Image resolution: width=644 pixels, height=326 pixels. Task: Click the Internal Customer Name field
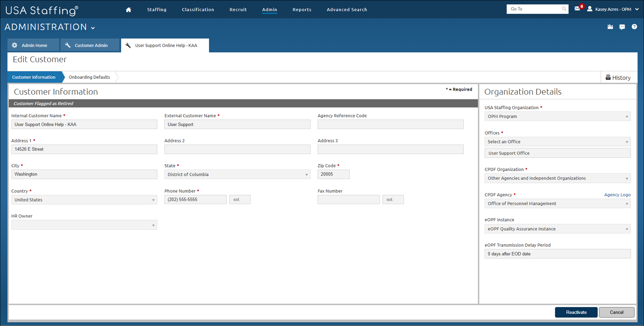click(x=84, y=124)
